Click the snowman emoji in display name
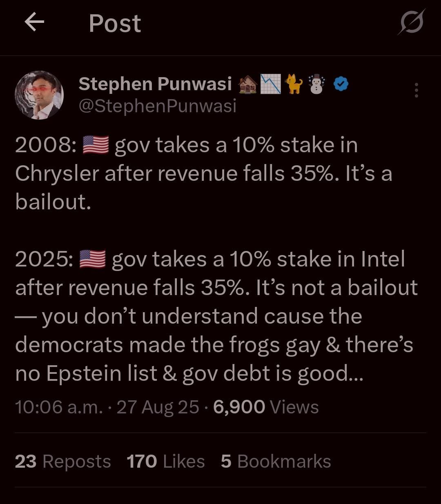 tap(317, 84)
